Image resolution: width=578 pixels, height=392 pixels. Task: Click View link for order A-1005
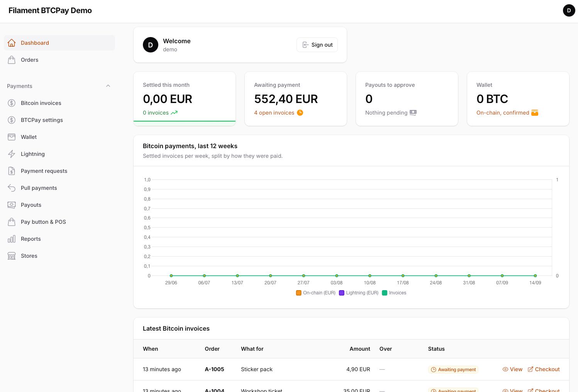click(512, 369)
